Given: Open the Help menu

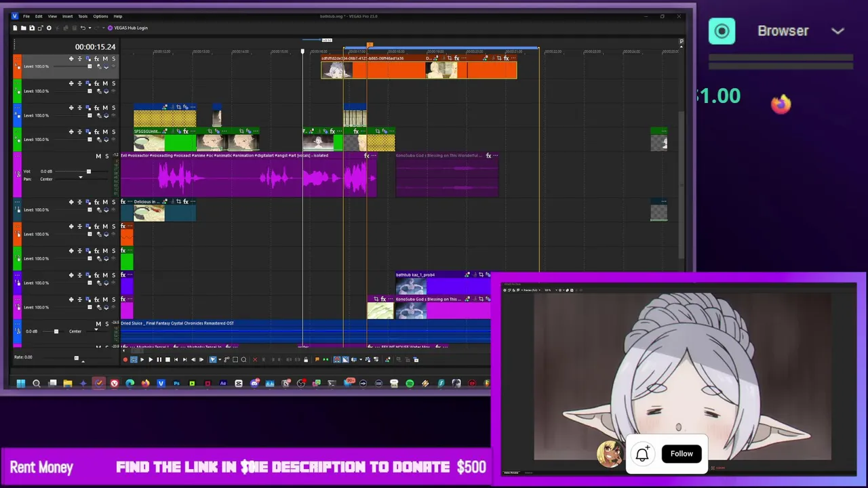Looking at the screenshot, I should 118,16.
